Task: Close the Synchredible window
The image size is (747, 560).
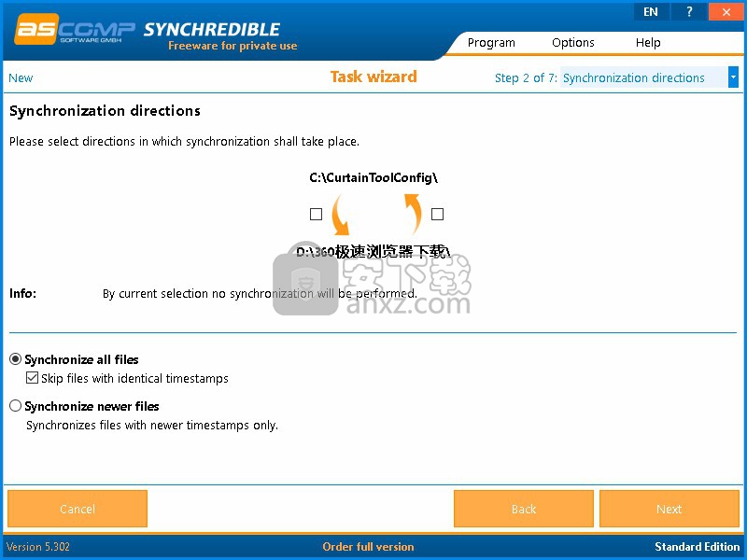Action: [x=726, y=11]
